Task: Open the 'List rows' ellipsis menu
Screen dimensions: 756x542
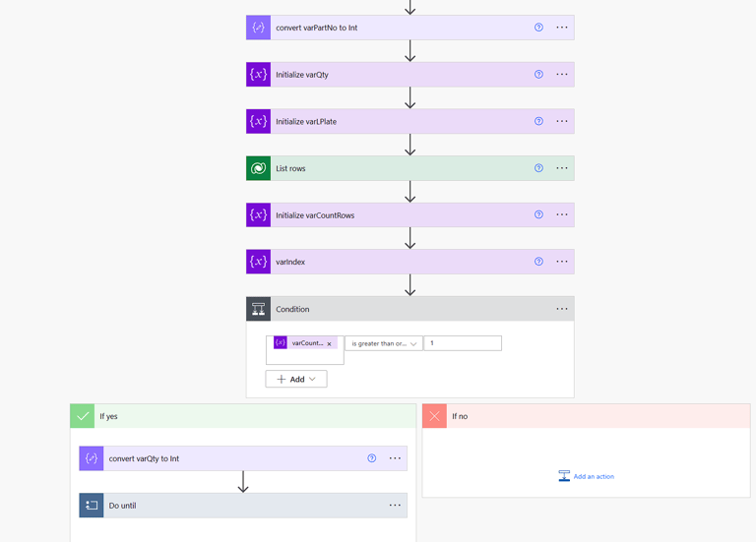Action: 562,167
